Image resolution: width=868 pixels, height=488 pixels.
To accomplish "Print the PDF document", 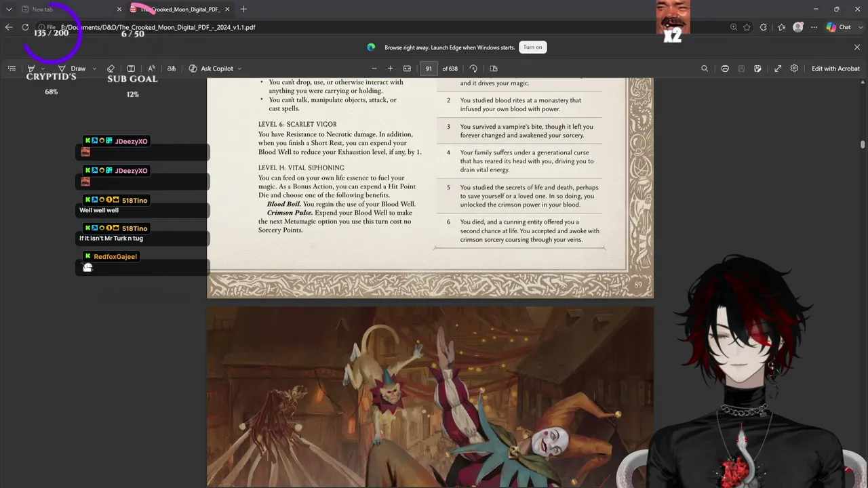I will coord(725,68).
